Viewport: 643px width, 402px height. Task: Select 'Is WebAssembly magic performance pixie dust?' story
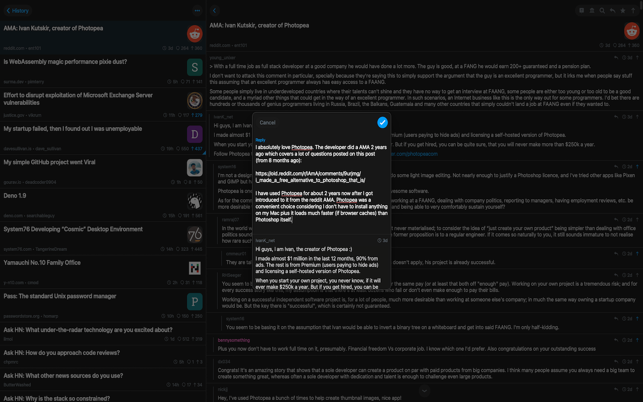coord(103,71)
